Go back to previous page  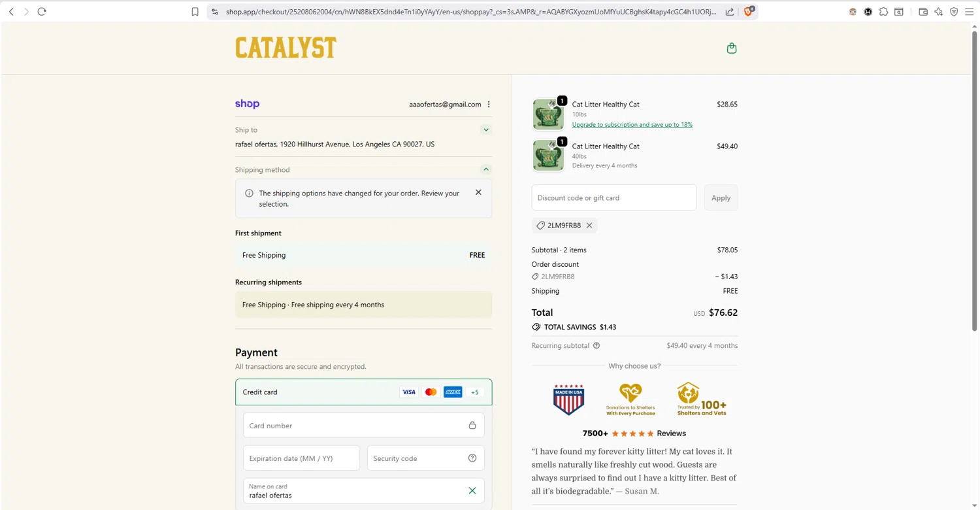11,12
